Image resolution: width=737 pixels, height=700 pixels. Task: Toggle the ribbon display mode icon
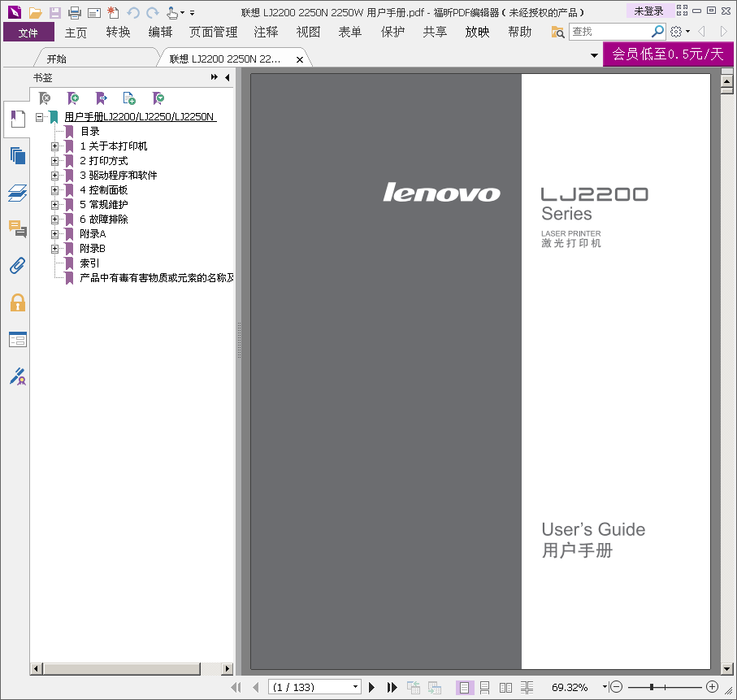click(x=682, y=11)
